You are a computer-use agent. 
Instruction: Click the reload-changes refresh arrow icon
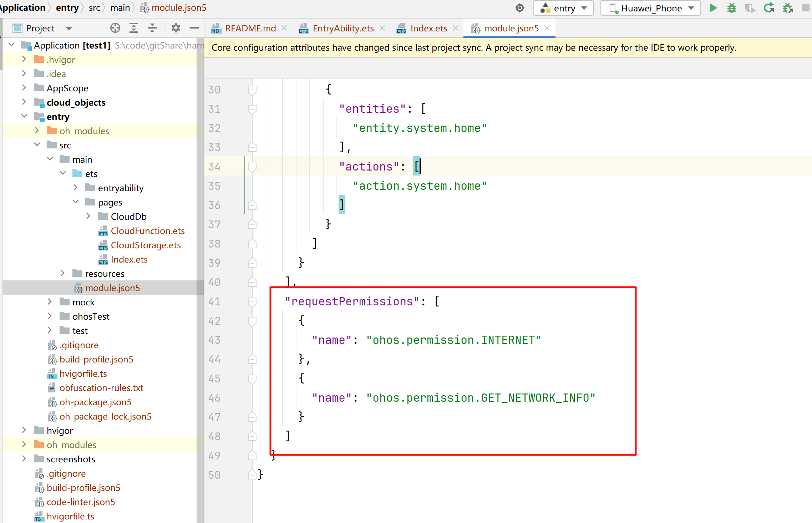(769, 8)
